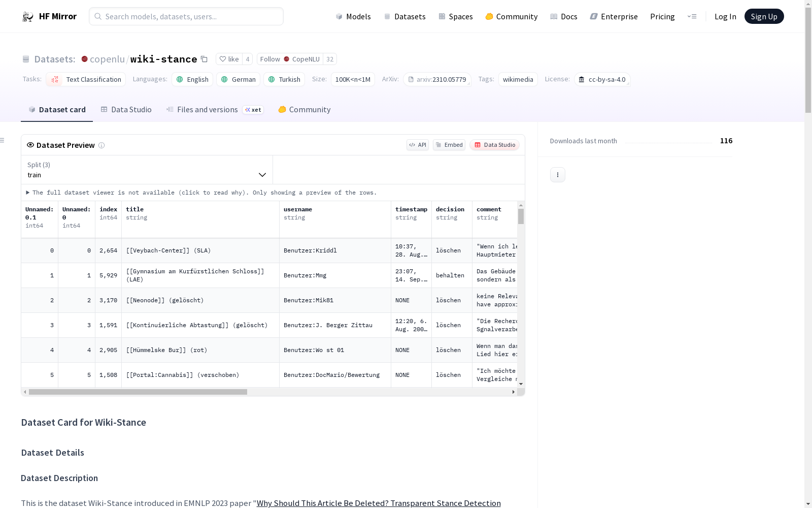
Task: Select the [[Neonode]] (gelöscht) title cell
Action: pyautogui.click(x=200, y=300)
